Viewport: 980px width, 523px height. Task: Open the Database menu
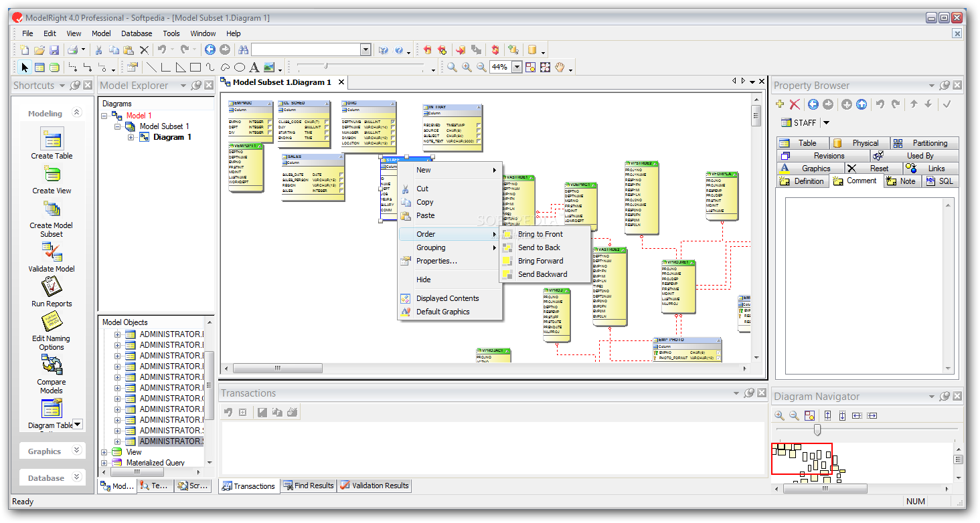point(137,33)
